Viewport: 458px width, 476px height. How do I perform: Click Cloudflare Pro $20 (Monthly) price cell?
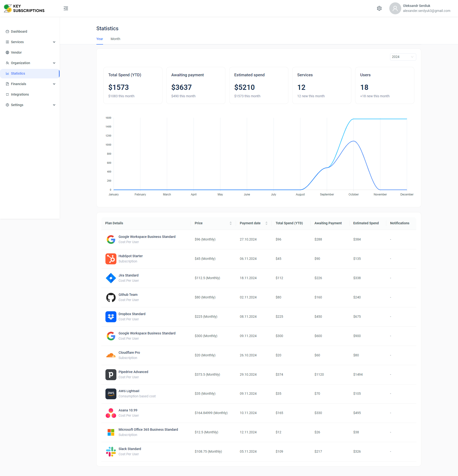(205, 355)
